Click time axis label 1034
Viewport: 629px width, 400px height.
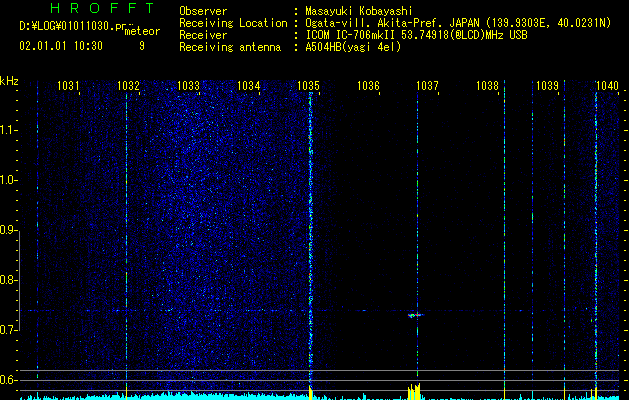click(248, 85)
